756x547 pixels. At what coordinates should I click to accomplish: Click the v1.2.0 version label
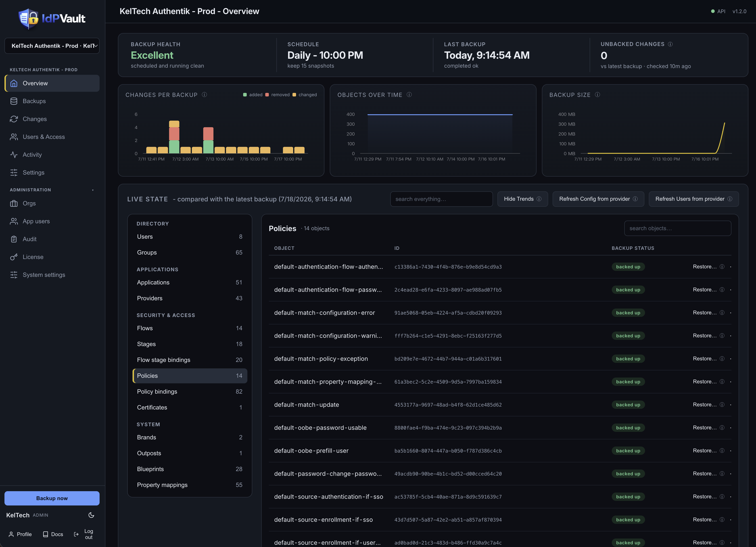(739, 11)
